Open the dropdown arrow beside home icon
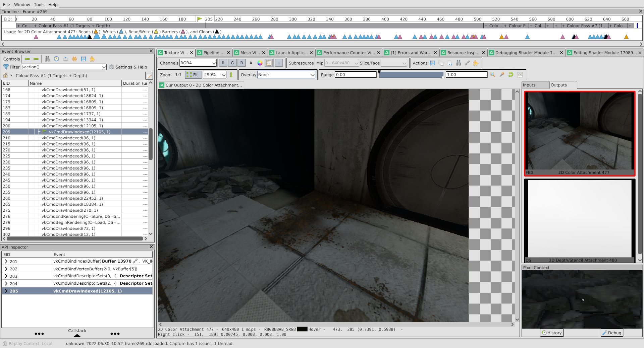The width and height of the screenshot is (644, 348). coord(11,76)
